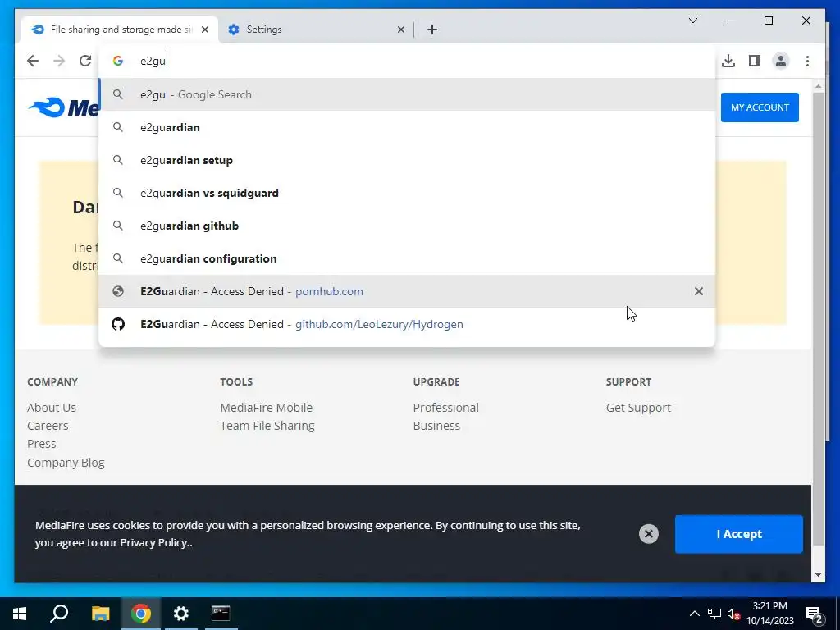Click the vertical scrollbar thumb

(x=818, y=319)
